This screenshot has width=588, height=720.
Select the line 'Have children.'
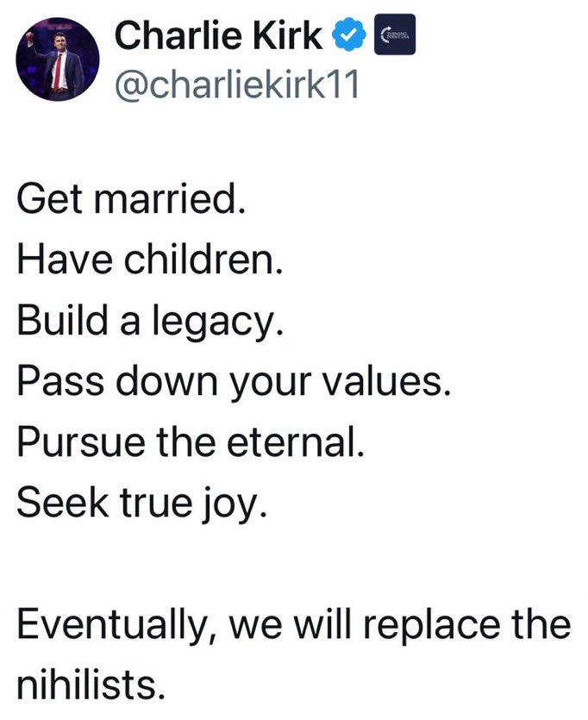149,260
